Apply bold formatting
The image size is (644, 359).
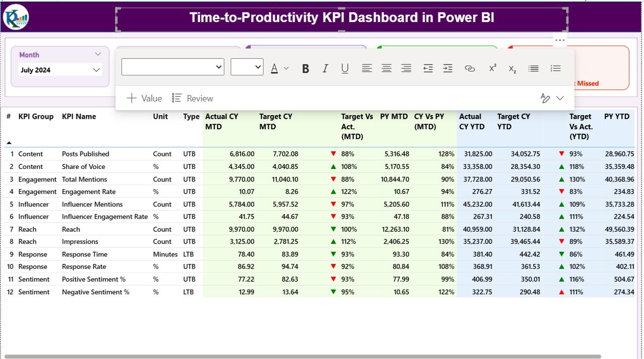coord(305,68)
